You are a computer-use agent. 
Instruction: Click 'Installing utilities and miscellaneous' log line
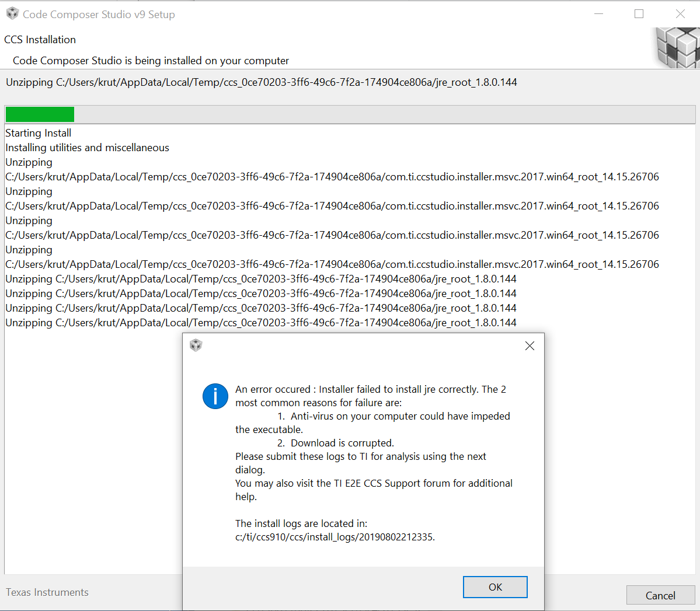87,148
